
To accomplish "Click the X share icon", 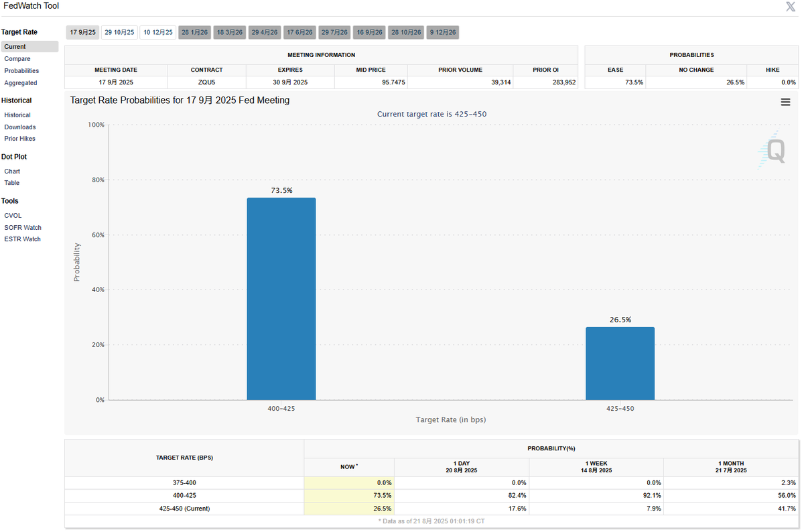I will [x=791, y=7].
